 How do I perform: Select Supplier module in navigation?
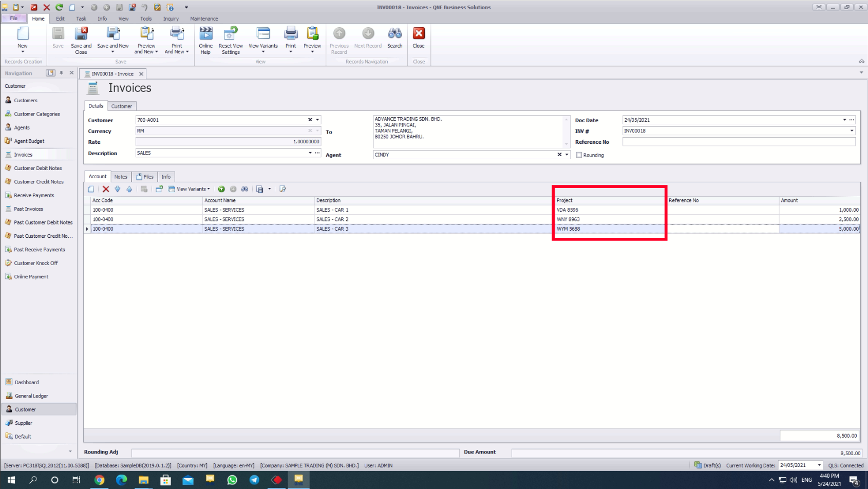24,423
